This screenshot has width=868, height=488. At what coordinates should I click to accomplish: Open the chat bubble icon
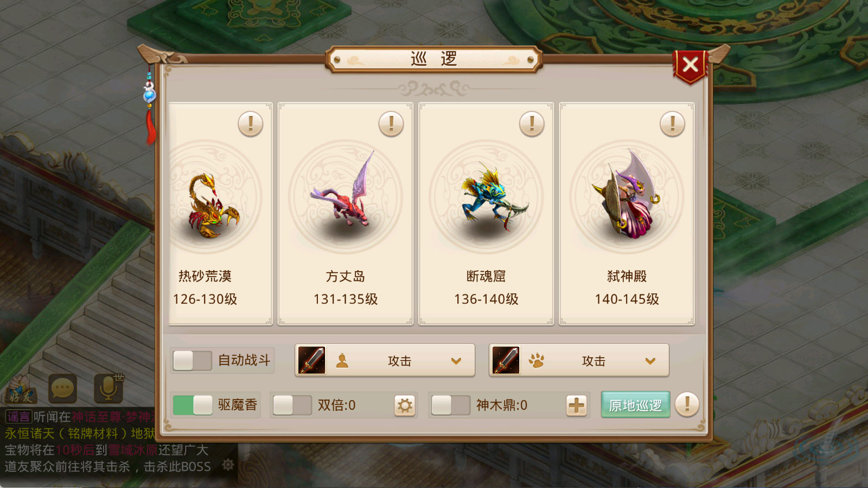tap(62, 388)
